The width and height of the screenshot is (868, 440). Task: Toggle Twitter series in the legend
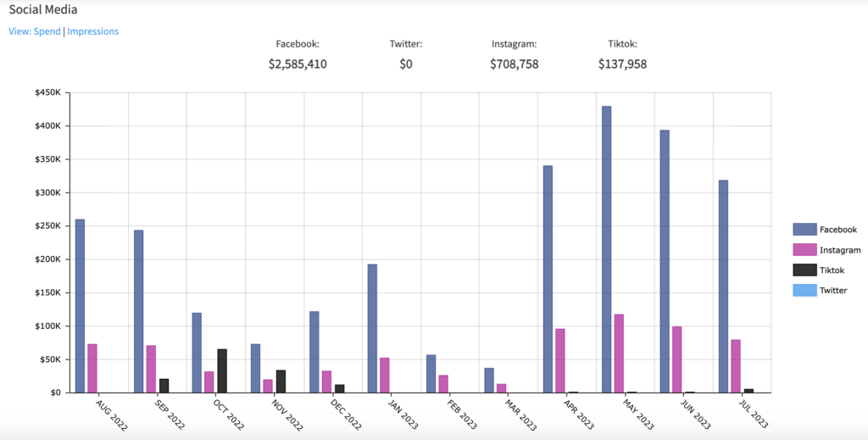tap(804, 290)
